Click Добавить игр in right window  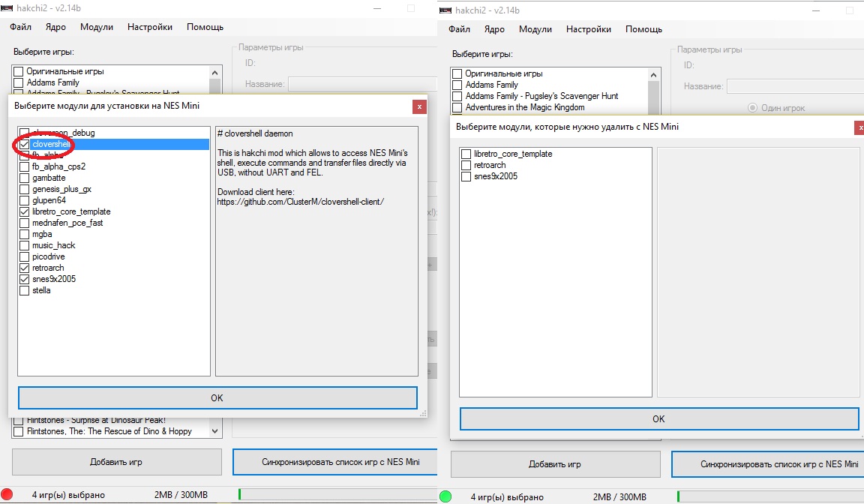point(555,464)
